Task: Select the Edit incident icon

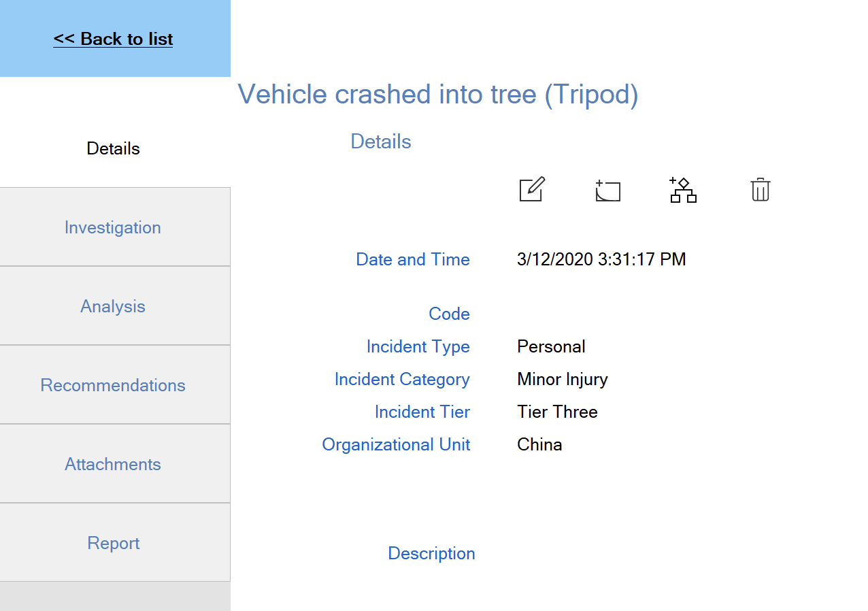Action: pos(531,190)
